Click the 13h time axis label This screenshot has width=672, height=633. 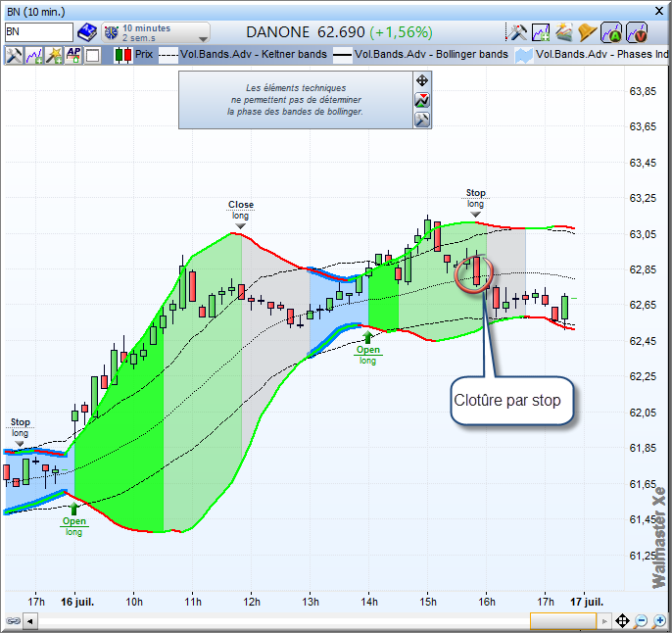tap(311, 602)
